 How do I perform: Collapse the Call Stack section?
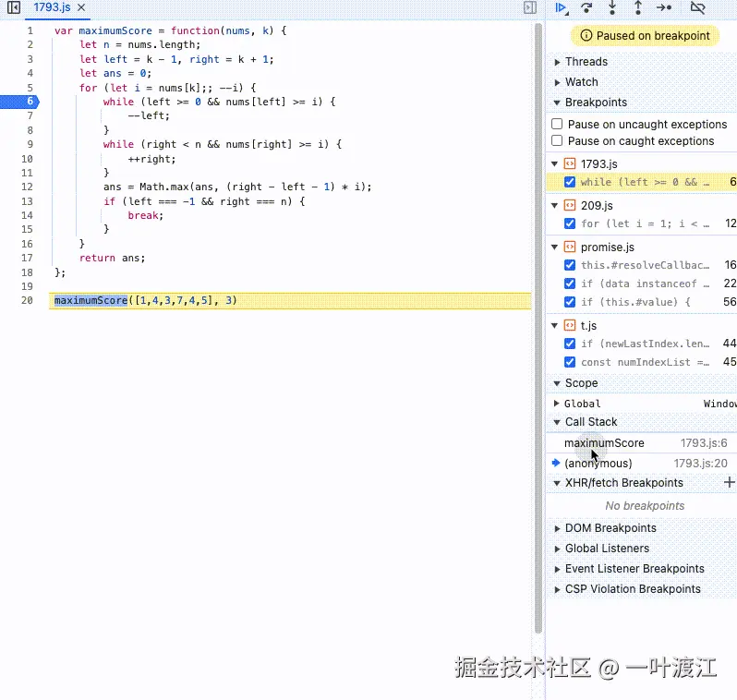coord(557,422)
